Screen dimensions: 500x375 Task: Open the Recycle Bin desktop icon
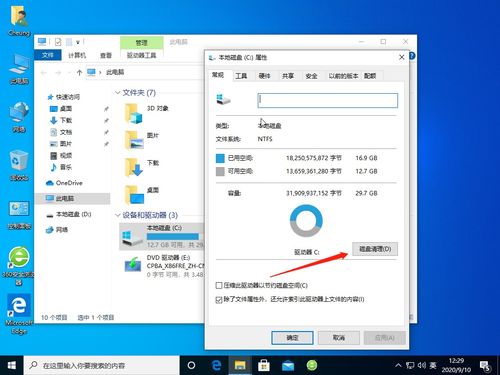pyautogui.click(x=19, y=161)
